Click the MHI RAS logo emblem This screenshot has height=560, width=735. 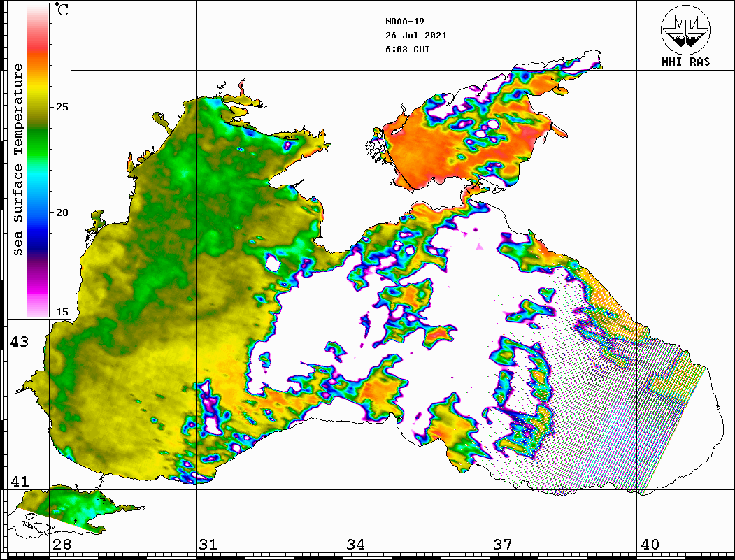(x=685, y=29)
